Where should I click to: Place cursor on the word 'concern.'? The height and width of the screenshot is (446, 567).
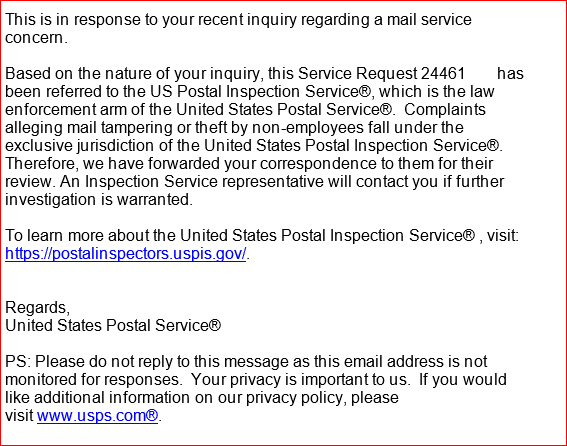(36, 38)
